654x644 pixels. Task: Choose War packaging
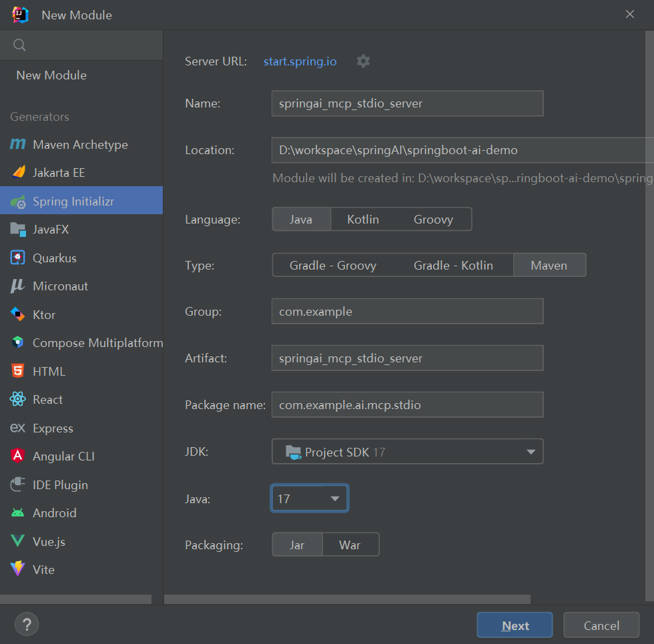coord(350,545)
